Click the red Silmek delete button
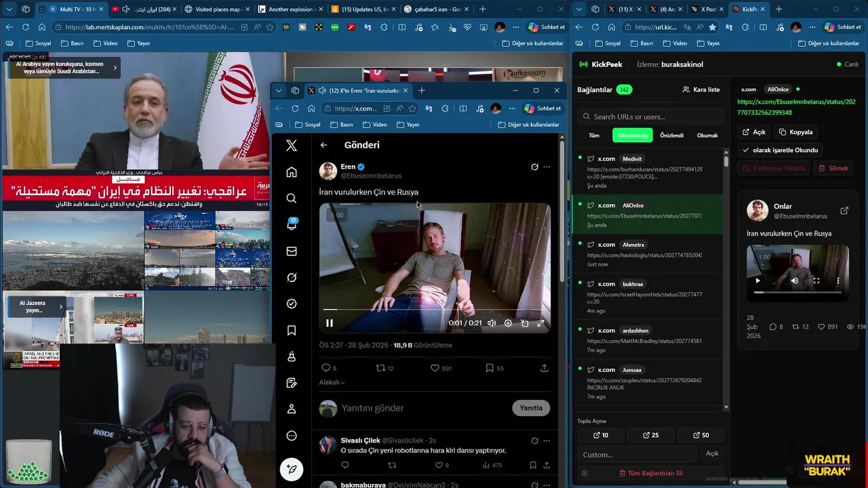The image size is (868, 488). [x=833, y=168]
